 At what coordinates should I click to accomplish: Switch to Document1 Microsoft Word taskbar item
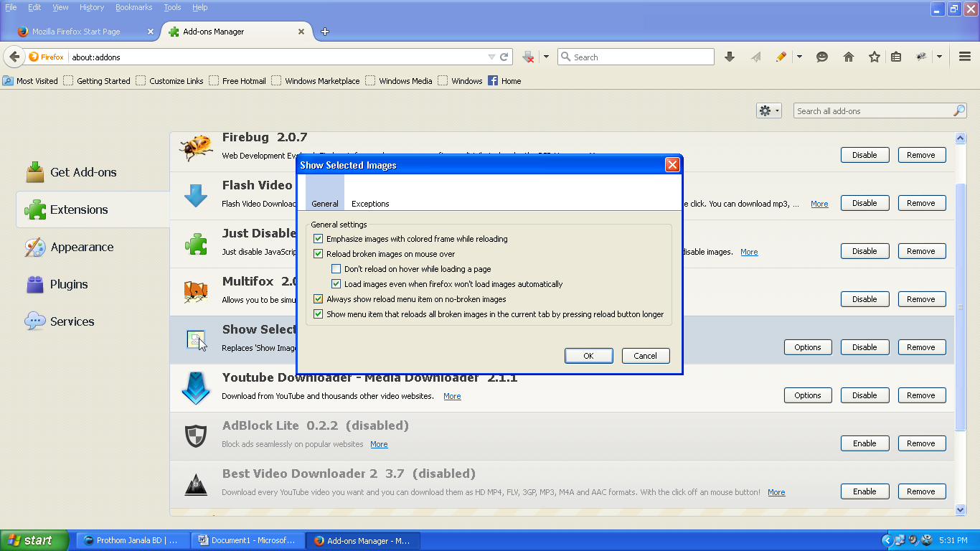tap(248, 540)
